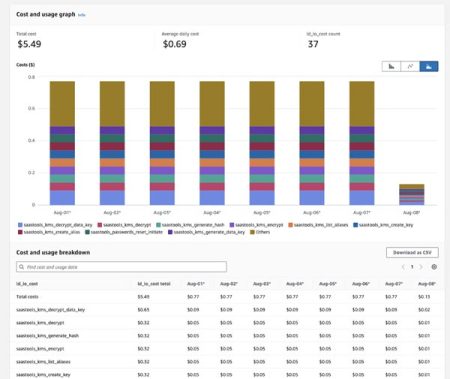Screen dimensions: 450x379
Task: Click the Cost and usage breakdown heading
Action: (x=53, y=252)
